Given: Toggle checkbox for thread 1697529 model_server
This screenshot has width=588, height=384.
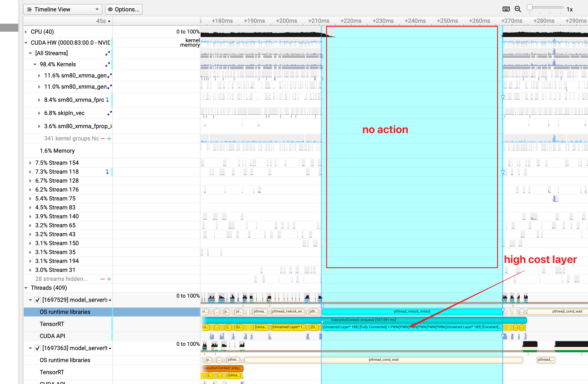Looking at the screenshot, I should tap(37, 300).
